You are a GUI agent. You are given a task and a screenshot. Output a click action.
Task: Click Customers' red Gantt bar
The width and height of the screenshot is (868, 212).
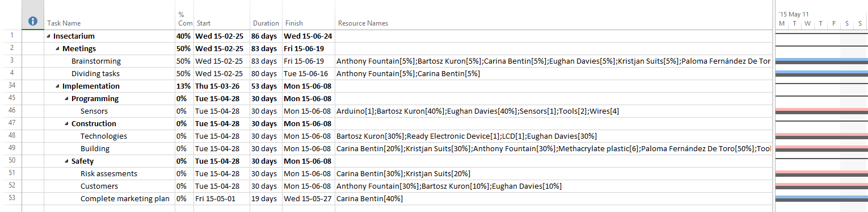pyautogui.click(x=821, y=185)
